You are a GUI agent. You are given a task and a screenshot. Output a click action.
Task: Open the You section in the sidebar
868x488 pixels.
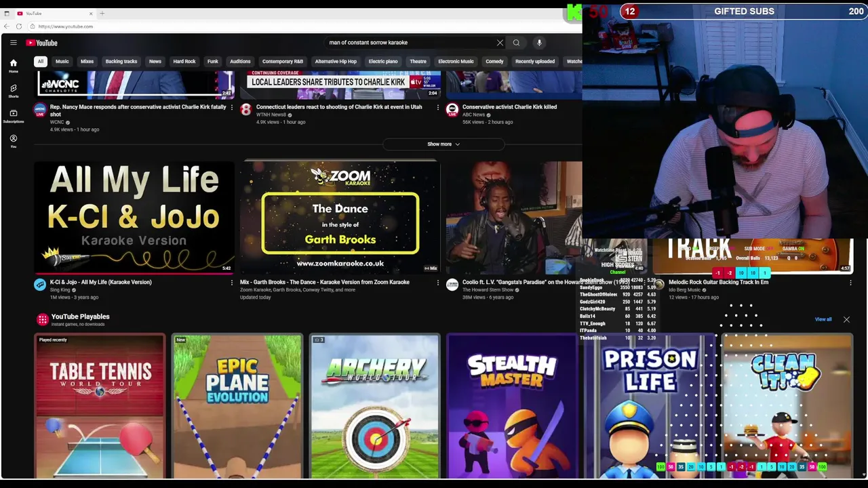click(x=13, y=141)
